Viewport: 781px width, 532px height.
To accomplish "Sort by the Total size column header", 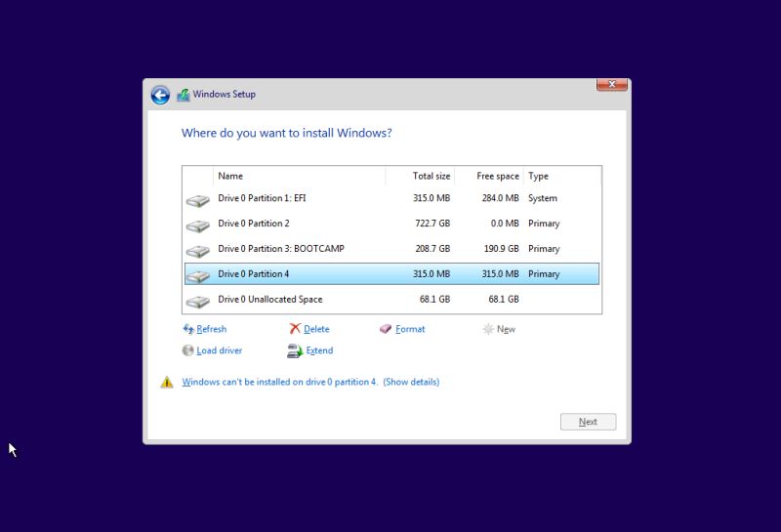I will pos(420,176).
